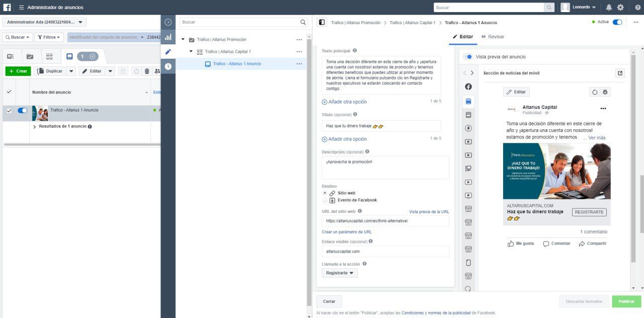Screen dimensions: 644x318
Task: Click the URL del sitio web input field
Action: [x=385, y=221]
